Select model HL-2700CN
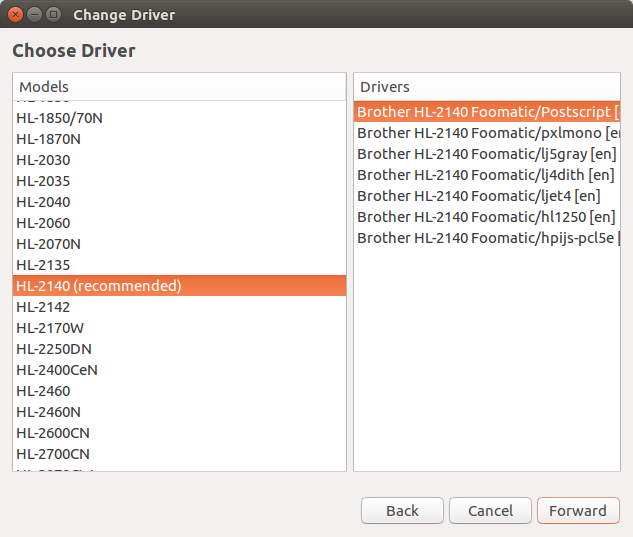The height and width of the screenshot is (537, 633). tap(179, 454)
